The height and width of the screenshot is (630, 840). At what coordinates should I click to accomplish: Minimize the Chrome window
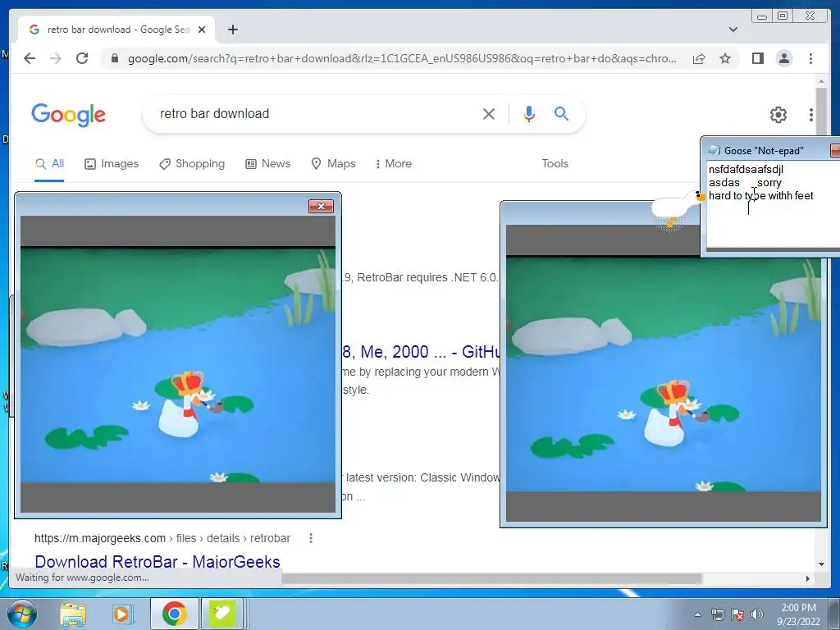click(762, 16)
